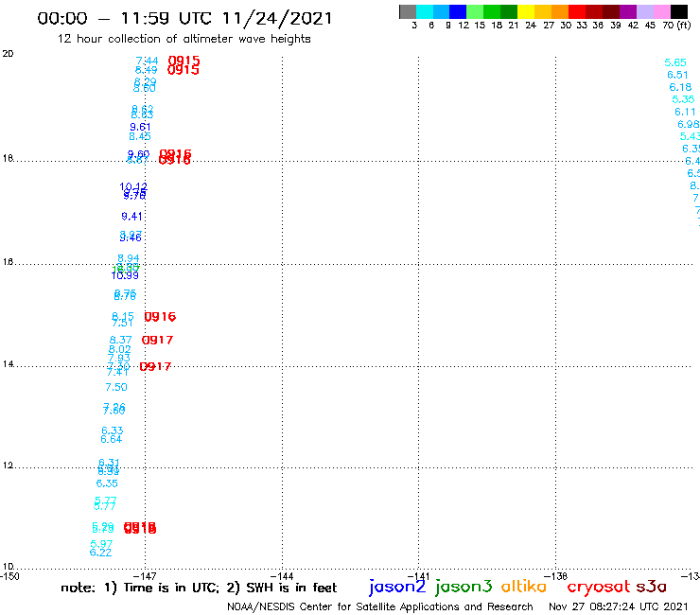Click the gray swatch in the color legend
Image resolution: width=700 pixels, height=615 pixels.
pyautogui.click(x=408, y=11)
